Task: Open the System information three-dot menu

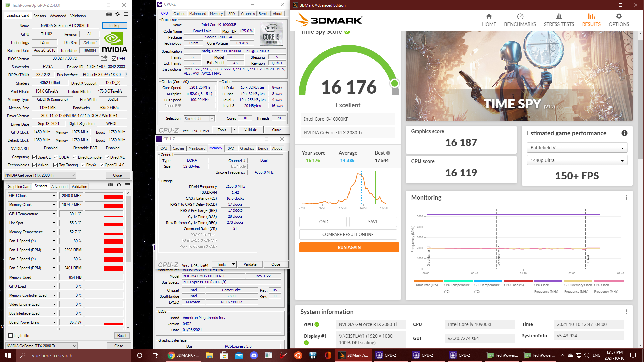Action: click(x=626, y=312)
